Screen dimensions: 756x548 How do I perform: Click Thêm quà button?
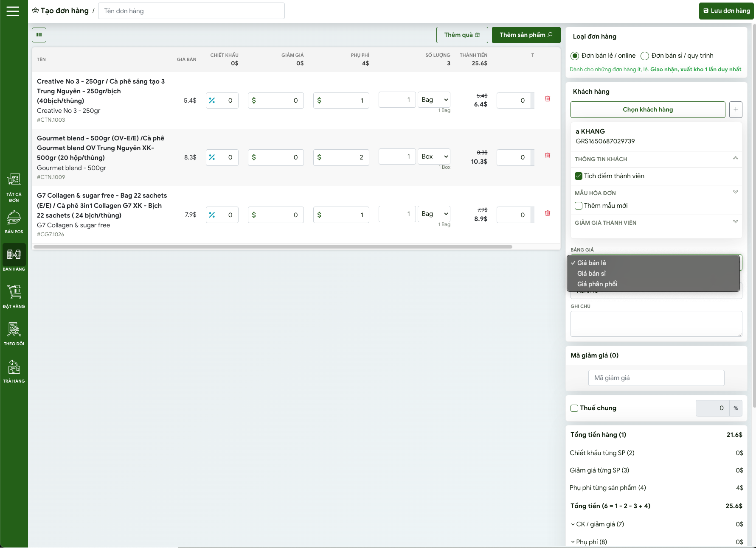point(462,35)
